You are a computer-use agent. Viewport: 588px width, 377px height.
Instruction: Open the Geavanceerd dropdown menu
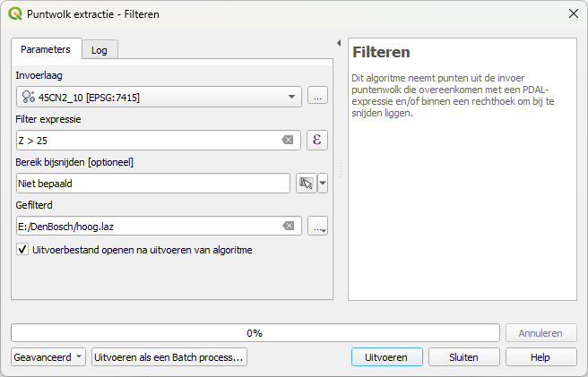coord(48,357)
